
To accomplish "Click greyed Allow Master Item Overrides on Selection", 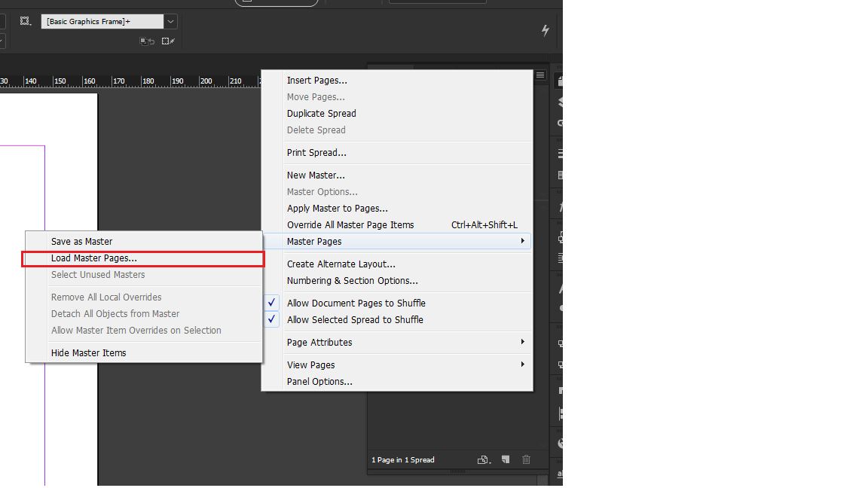I will click(144, 331).
